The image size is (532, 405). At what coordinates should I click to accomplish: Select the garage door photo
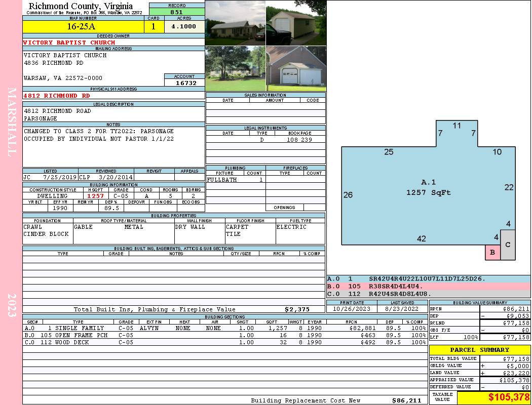tap(296, 69)
